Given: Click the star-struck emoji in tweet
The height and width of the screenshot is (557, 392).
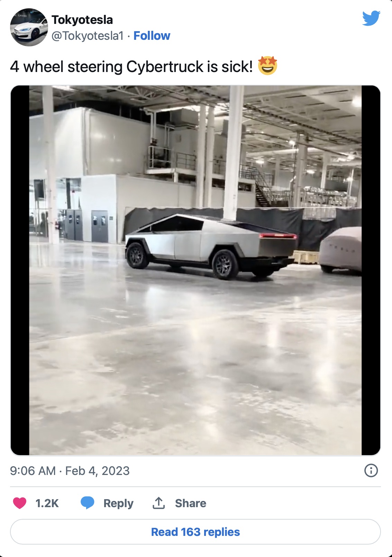Looking at the screenshot, I should (267, 66).
